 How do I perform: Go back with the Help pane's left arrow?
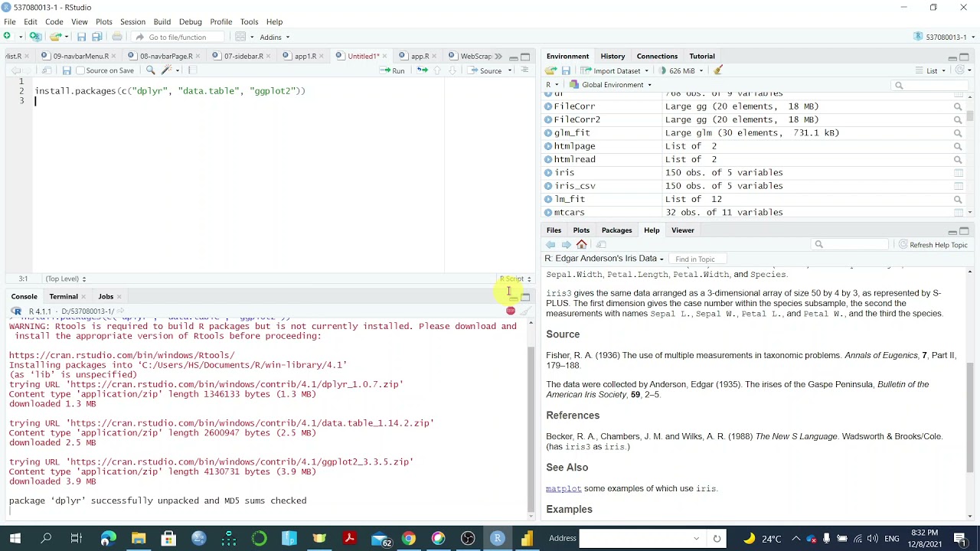click(550, 245)
